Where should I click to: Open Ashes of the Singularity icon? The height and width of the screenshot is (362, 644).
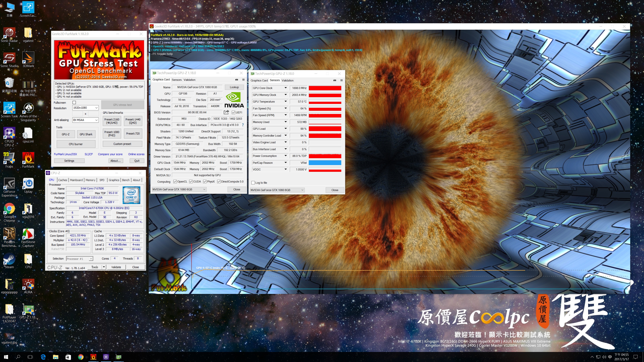click(x=28, y=112)
